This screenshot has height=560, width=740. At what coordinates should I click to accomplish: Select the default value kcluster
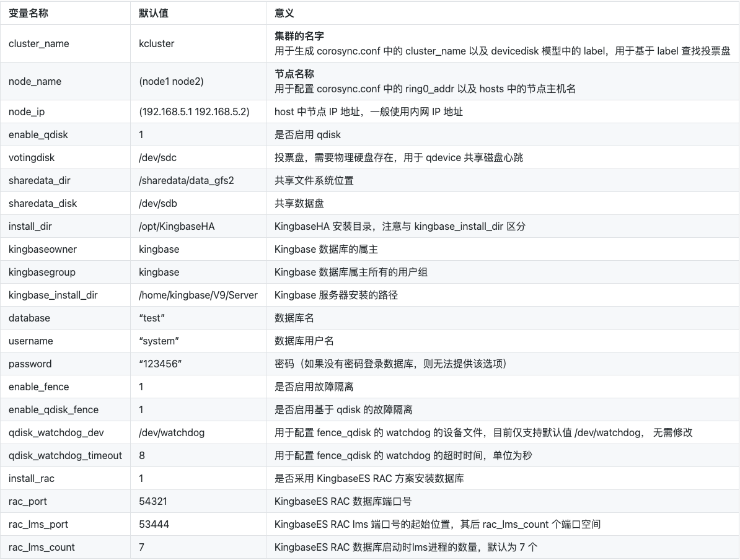tap(156, 43)
